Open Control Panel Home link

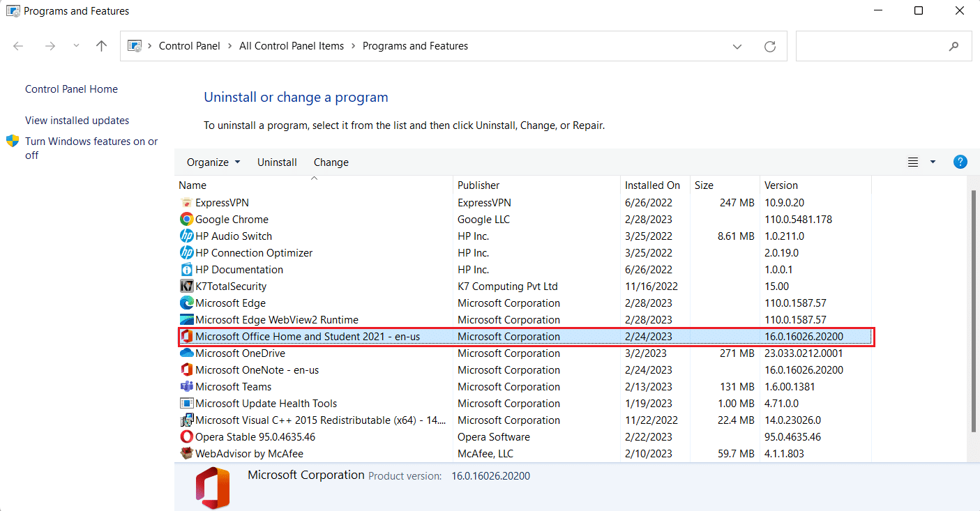point(71,89)
